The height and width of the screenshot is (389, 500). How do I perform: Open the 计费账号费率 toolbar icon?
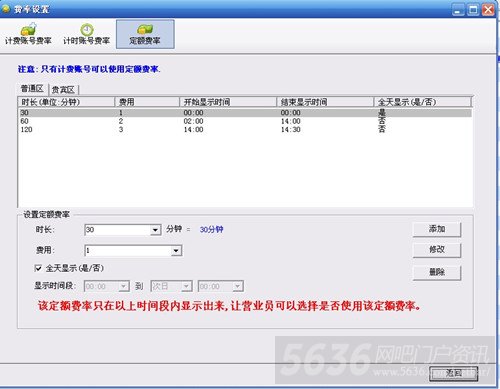29,29
